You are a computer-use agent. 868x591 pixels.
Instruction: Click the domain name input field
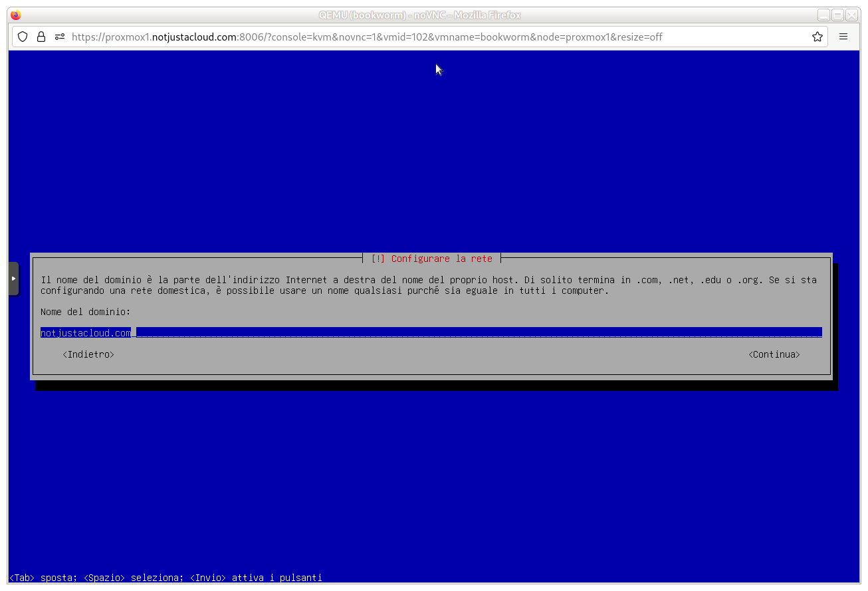tap(431, 332)
